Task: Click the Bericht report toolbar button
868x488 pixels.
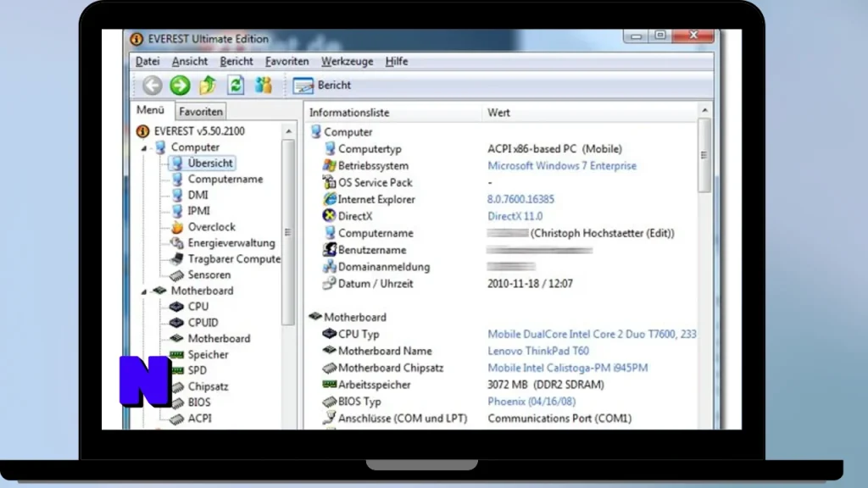Action: click(321, 86)
